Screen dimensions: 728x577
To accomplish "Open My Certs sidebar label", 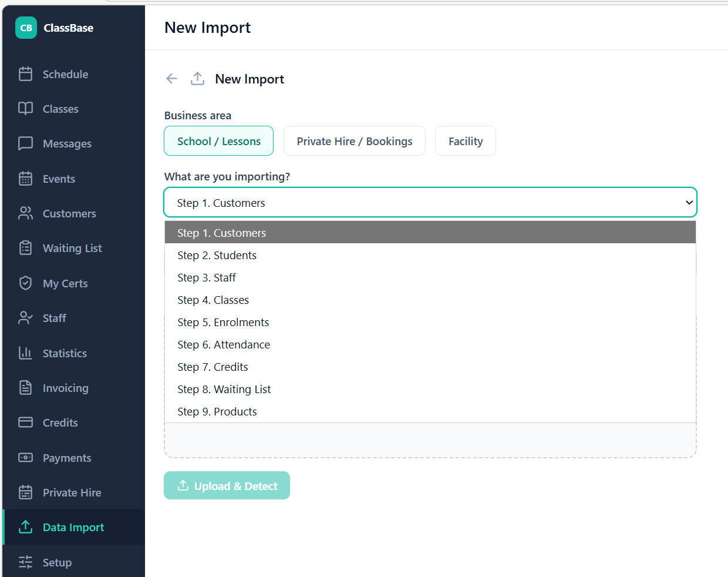I will [x=65, y=283].
